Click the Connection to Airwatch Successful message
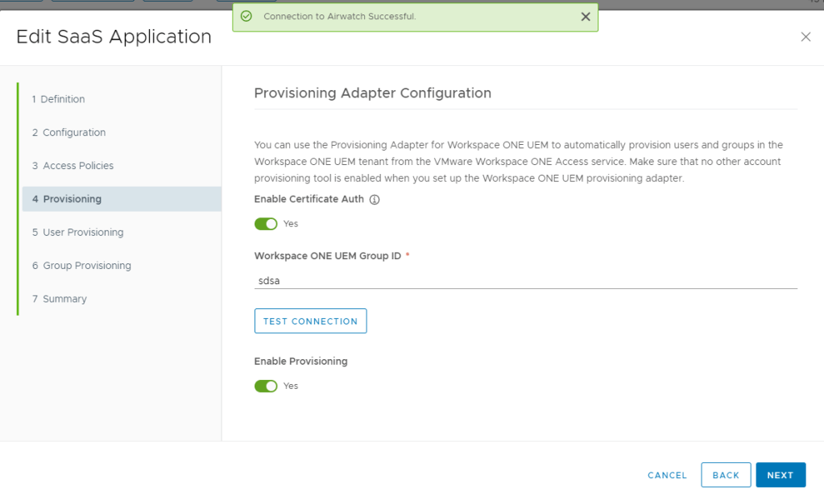Screen dimensions: 824x504 (339, 17)
